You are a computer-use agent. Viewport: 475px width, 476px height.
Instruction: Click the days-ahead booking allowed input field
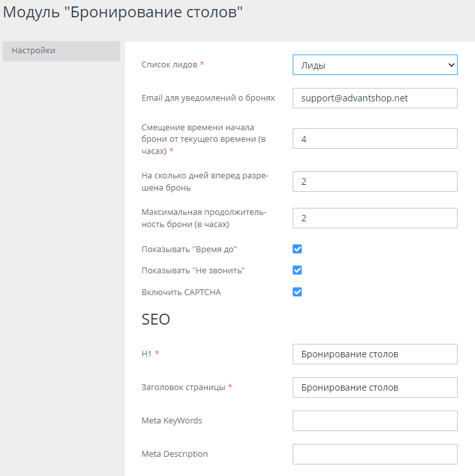375,182
